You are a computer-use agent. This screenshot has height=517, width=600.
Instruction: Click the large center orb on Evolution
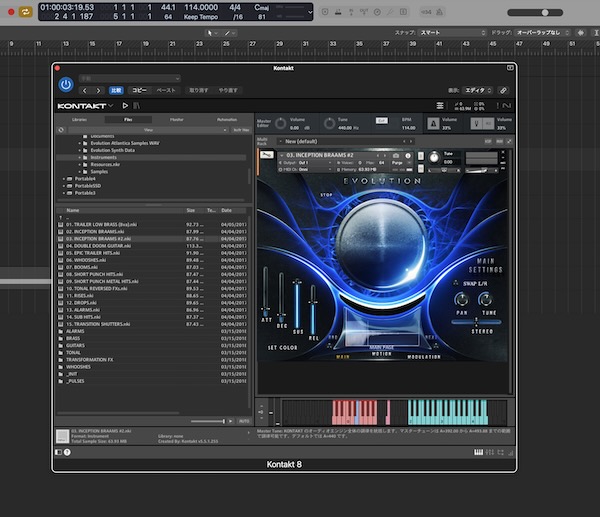click(382, 245)
